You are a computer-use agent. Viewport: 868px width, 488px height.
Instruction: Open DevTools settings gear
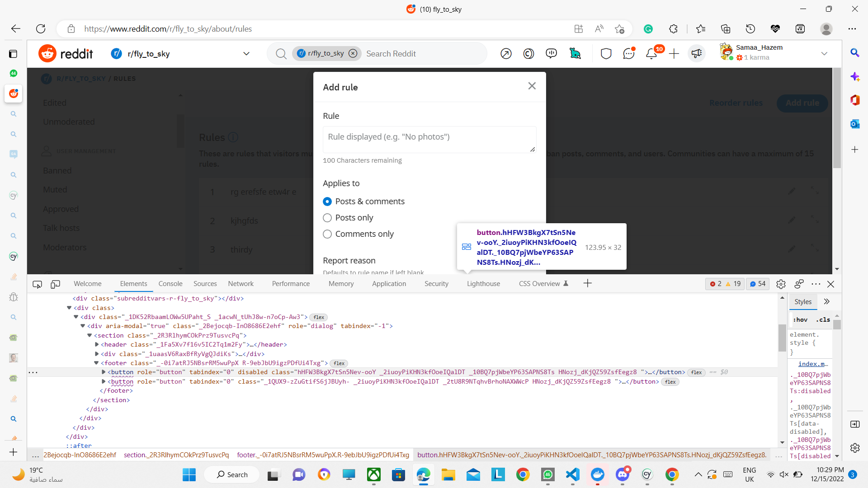(781, 284)
